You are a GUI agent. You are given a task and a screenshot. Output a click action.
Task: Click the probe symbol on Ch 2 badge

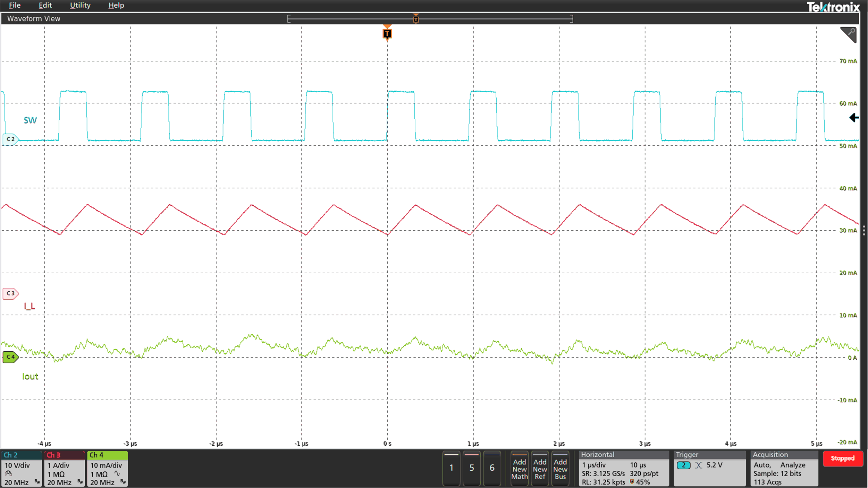coord(8,474)
